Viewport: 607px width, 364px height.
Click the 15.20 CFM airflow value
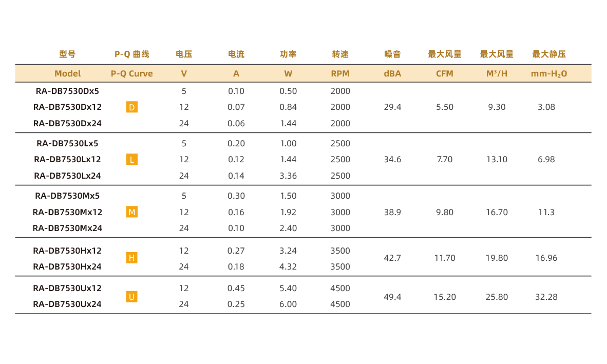(x=445, y=297)
